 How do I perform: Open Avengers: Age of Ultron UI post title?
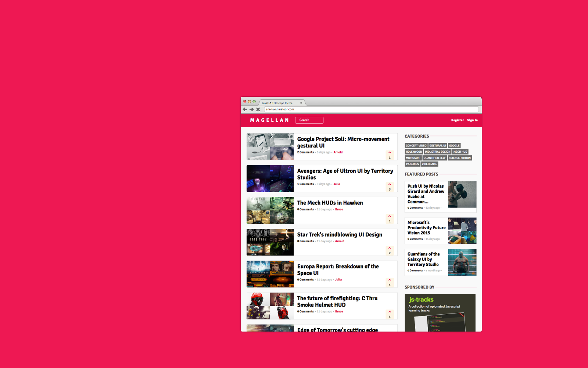345,174
